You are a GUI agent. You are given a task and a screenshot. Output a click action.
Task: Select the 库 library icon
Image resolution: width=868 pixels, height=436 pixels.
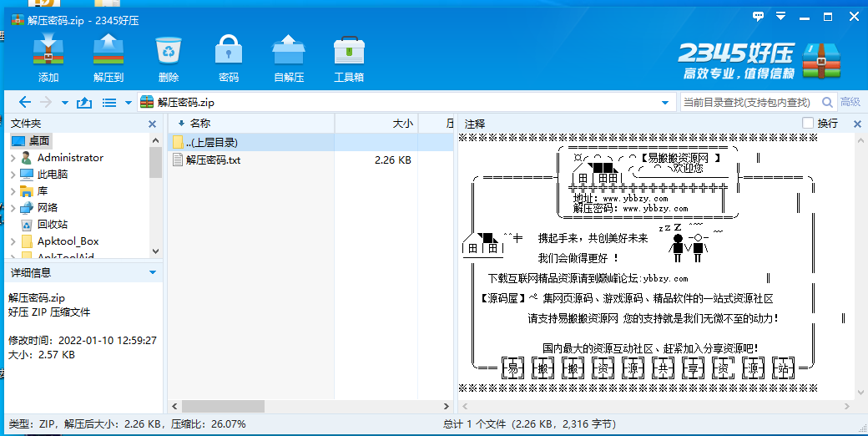click(x=27, y=191)
